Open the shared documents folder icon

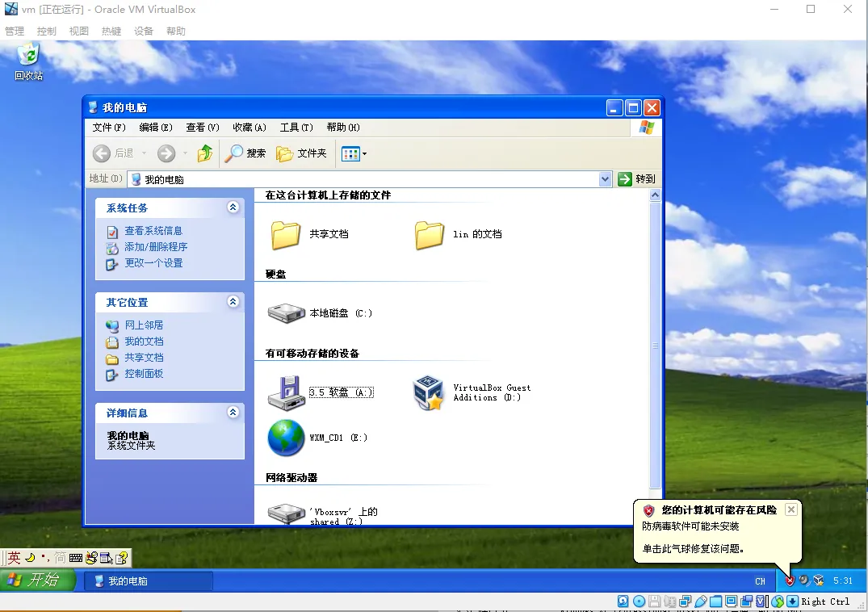pyautogui.click(x=286, y=234)
